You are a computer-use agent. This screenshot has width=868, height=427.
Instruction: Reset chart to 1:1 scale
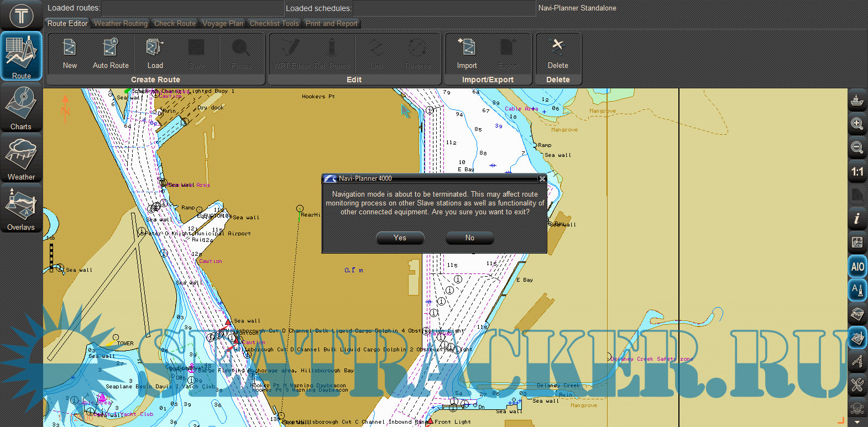click(857, 172)
